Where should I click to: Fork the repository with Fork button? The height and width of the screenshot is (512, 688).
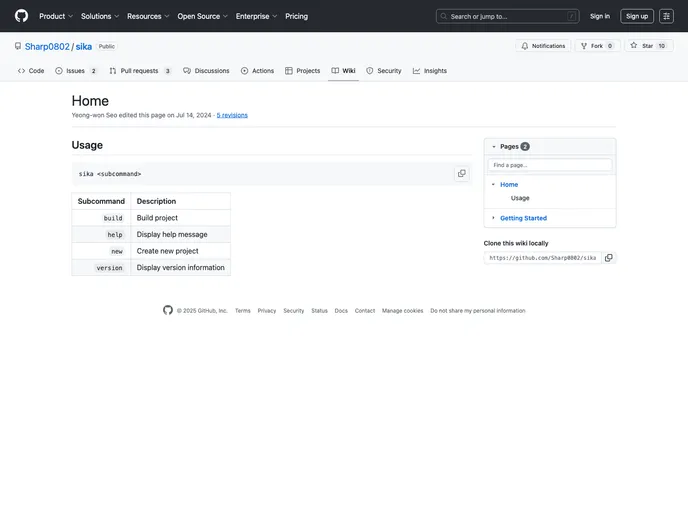click(597, 46)
